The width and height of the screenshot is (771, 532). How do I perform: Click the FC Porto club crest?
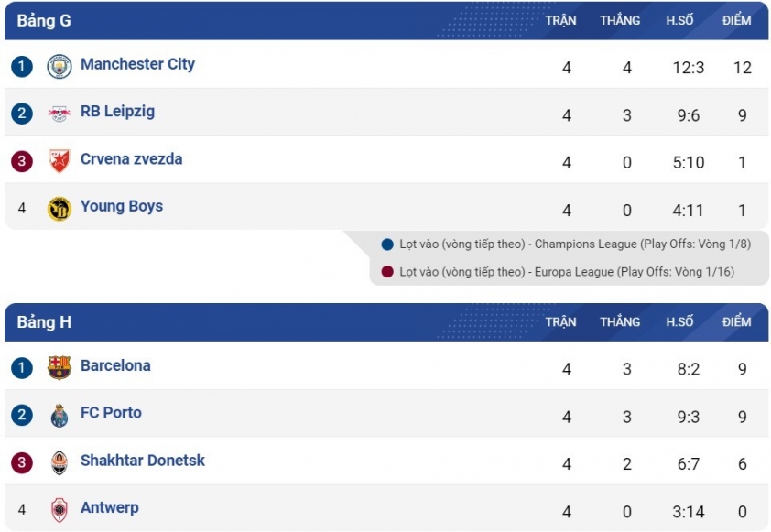(59, 415)
